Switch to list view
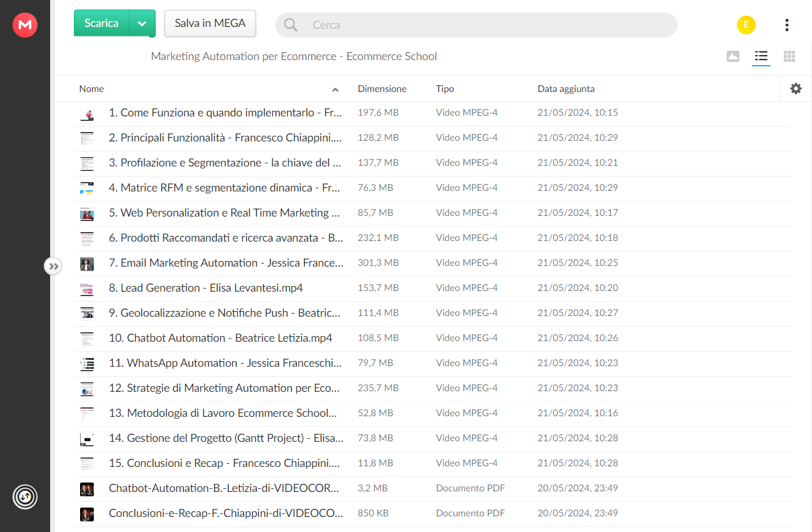This screenshot has height=532, width=812. click(761, 56)
